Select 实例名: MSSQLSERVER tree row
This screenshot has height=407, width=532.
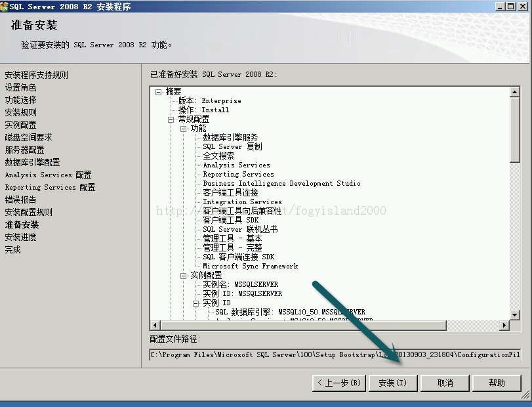coord(241,284)
